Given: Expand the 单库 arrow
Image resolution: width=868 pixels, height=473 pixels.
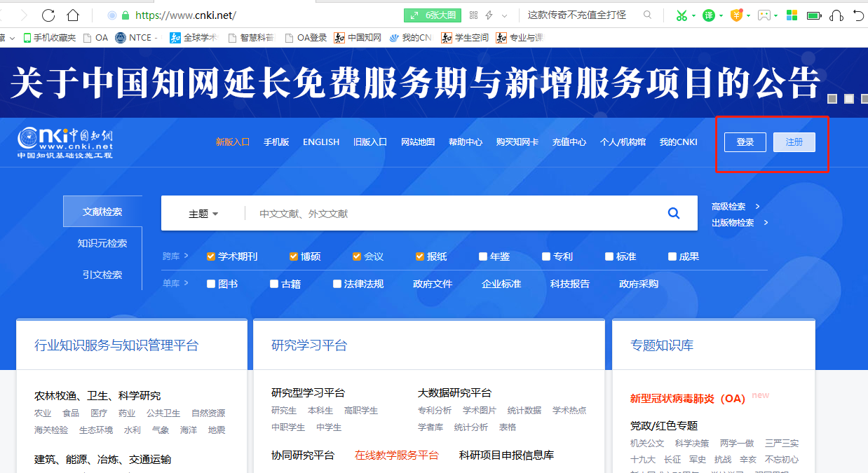Looking at the screenshot, I should click(x=186, y=284).
